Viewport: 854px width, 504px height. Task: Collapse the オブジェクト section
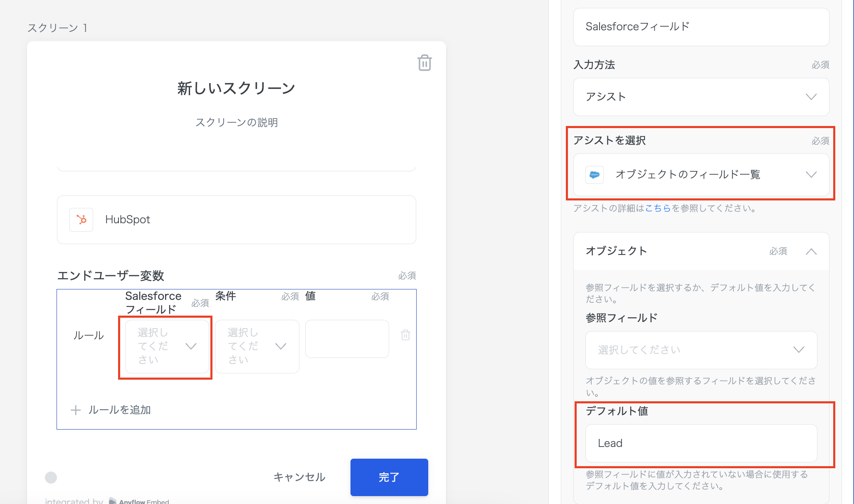(x=811, y=251)
